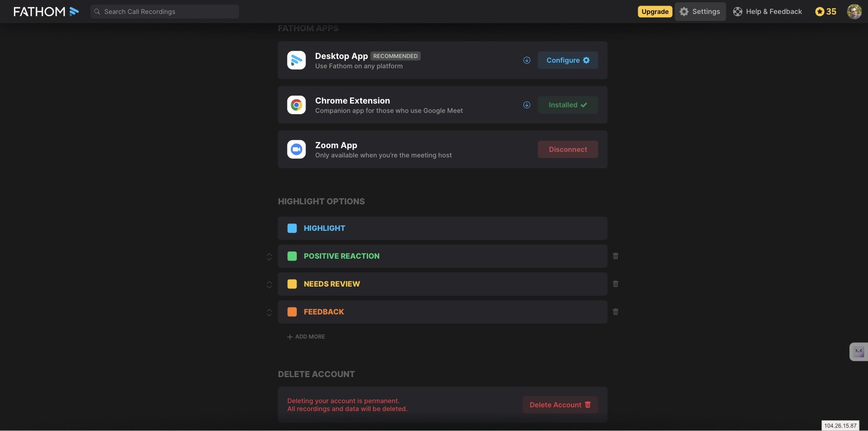The width and height of the screenshot is (868, 431).
Task: Click the Desktop App title text
Action: point(341,56)
